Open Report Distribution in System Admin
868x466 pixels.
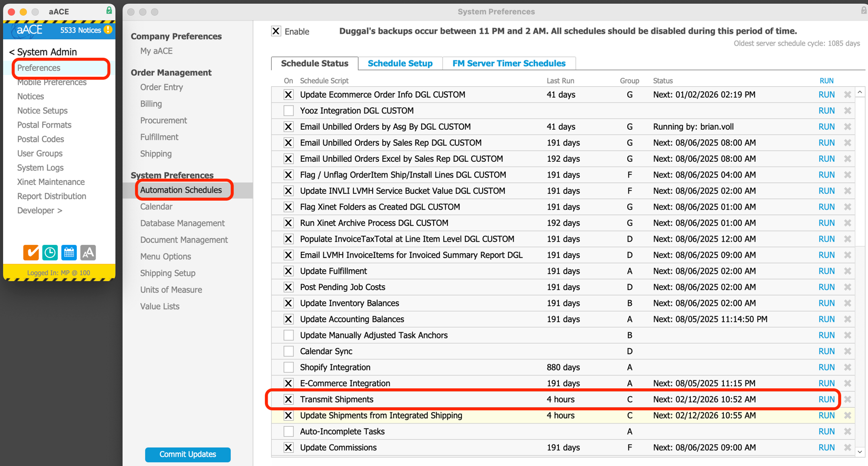coord(52,196)
